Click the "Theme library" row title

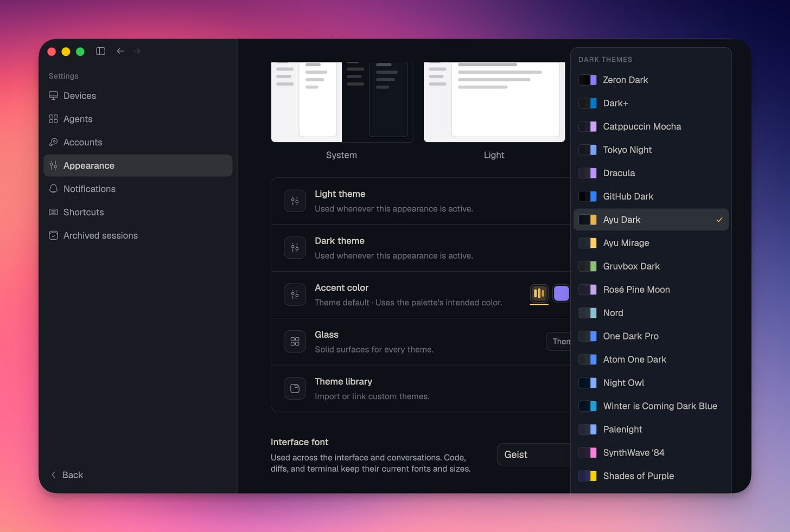pyautogui.click(x=343, y=382)
